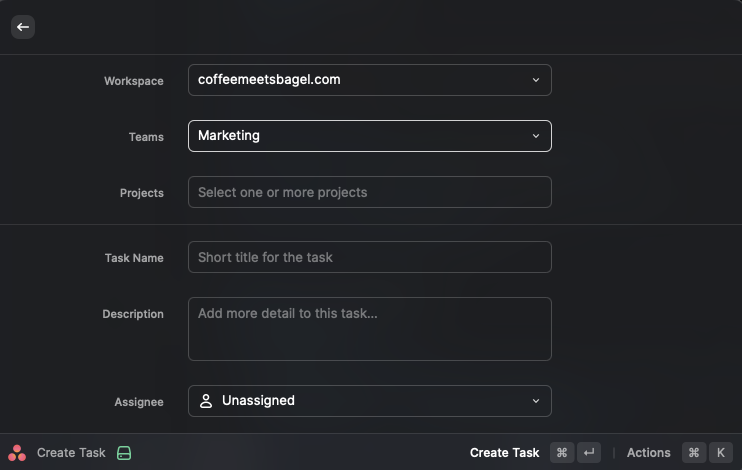Click the Teams dropdown chevron arrow
742x470 pixels.
pos(536,136)
